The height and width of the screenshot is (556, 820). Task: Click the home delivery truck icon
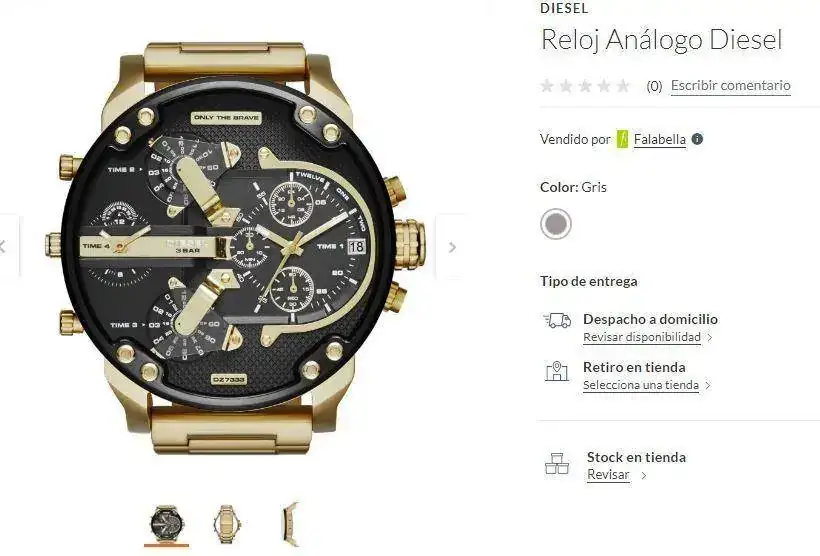[x=557, y=320]
